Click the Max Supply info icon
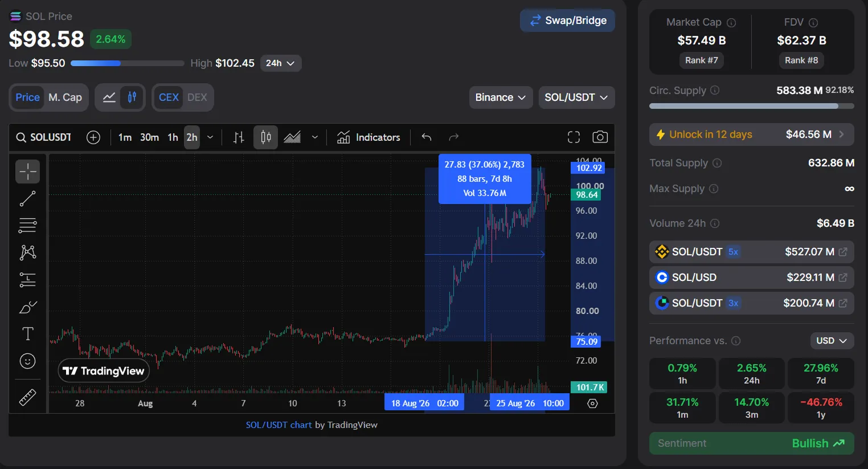This screenshot has height=469, width=868. [x=714, y=189]
